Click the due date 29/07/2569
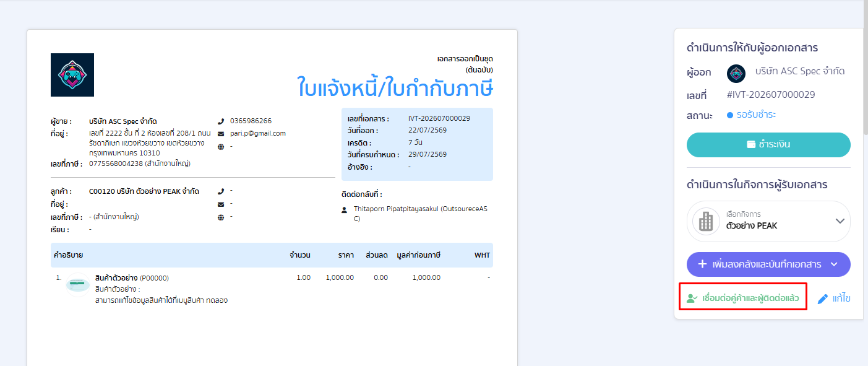 coord(428,154)
